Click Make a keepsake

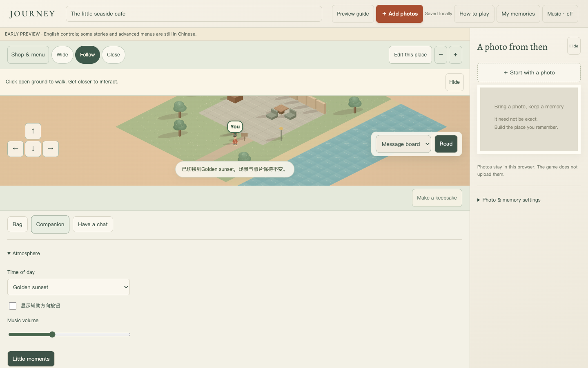point(437,198)
